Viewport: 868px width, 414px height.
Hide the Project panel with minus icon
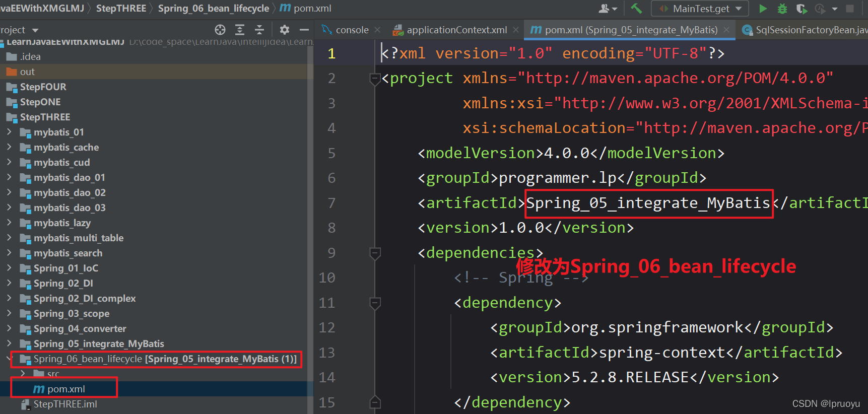pos(304,30)
